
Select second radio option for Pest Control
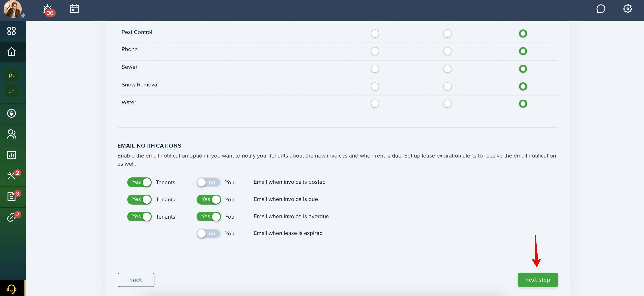tap(447, 33)
